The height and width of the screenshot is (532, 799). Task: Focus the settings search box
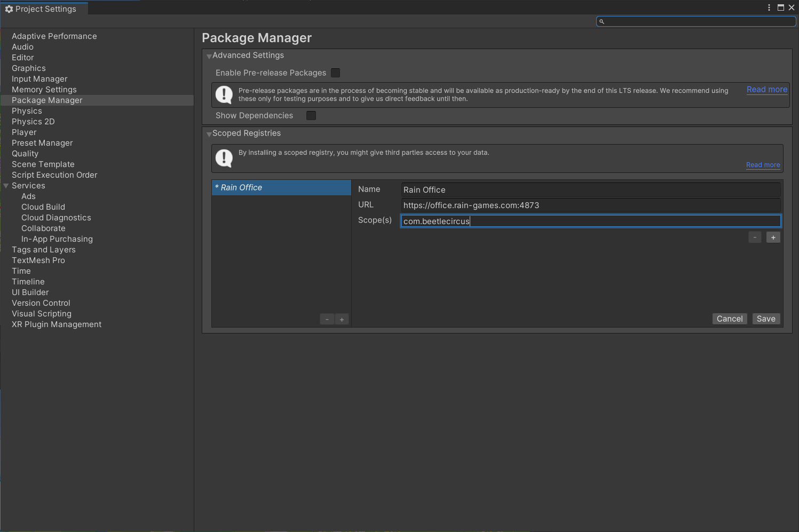pos(696,21)
